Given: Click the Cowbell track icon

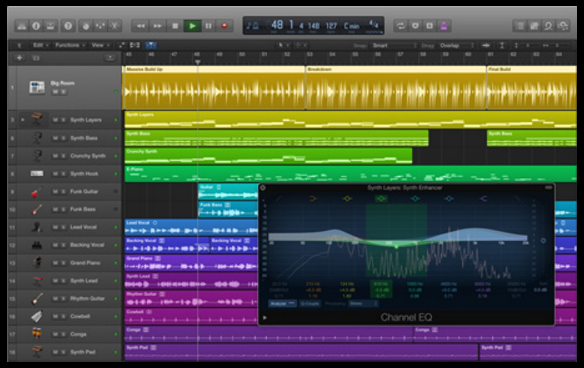Looking at the screenshot, I should (36, 317).
